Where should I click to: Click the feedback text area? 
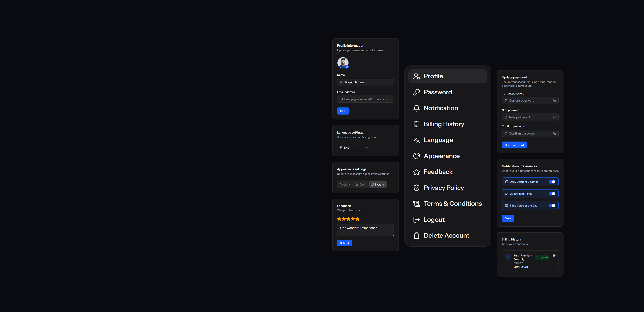click(x=365, y=230)
